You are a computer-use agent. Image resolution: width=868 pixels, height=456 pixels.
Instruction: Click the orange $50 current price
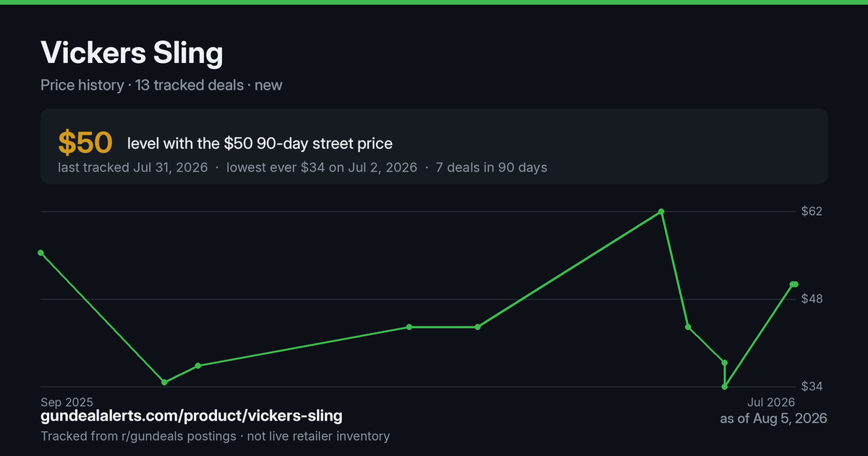pos(85,143)
